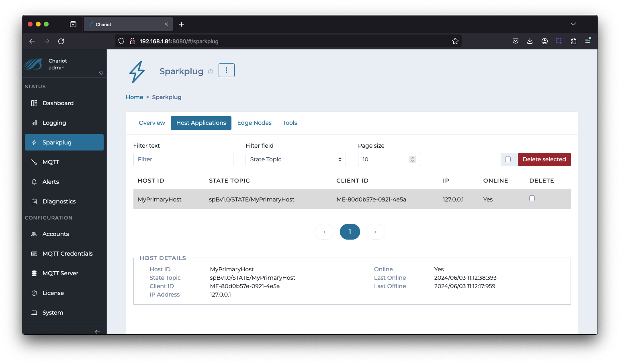Open Accounts configuration
This screenshot has width=620, height=364.
[x=64, y=234]
